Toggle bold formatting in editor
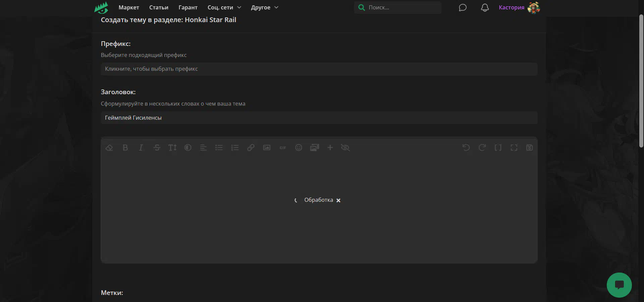The width and height of the screenshot is (644, 302). tap(125, 147)
